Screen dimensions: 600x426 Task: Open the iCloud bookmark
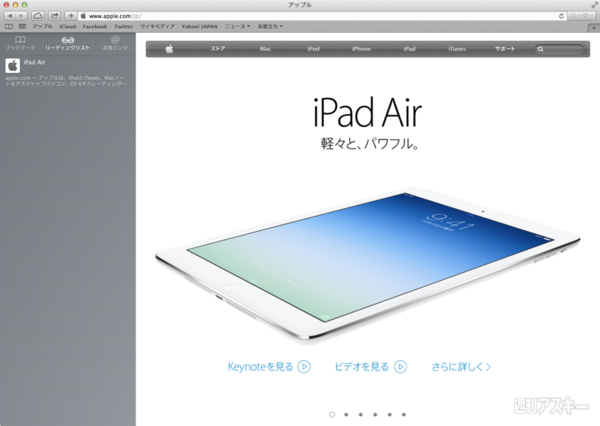tap(68, 26)
